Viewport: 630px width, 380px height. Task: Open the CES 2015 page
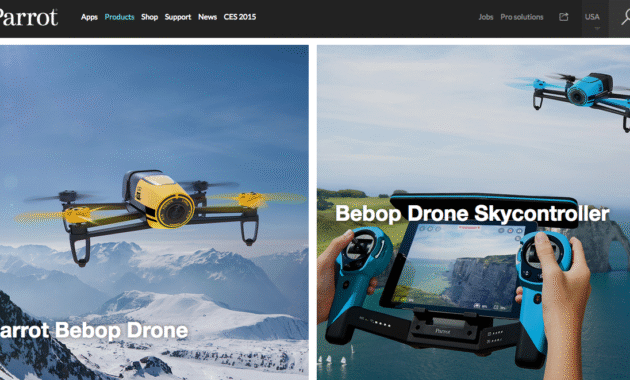240,17
